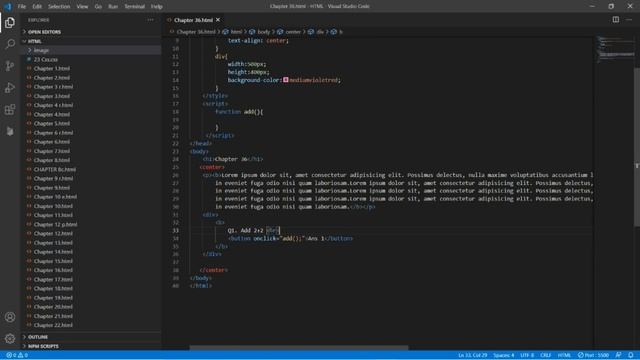Screen dimensions: 640x360
Task: Expand the Image folder
Action: pyautogui.click(x=91, y=50)
